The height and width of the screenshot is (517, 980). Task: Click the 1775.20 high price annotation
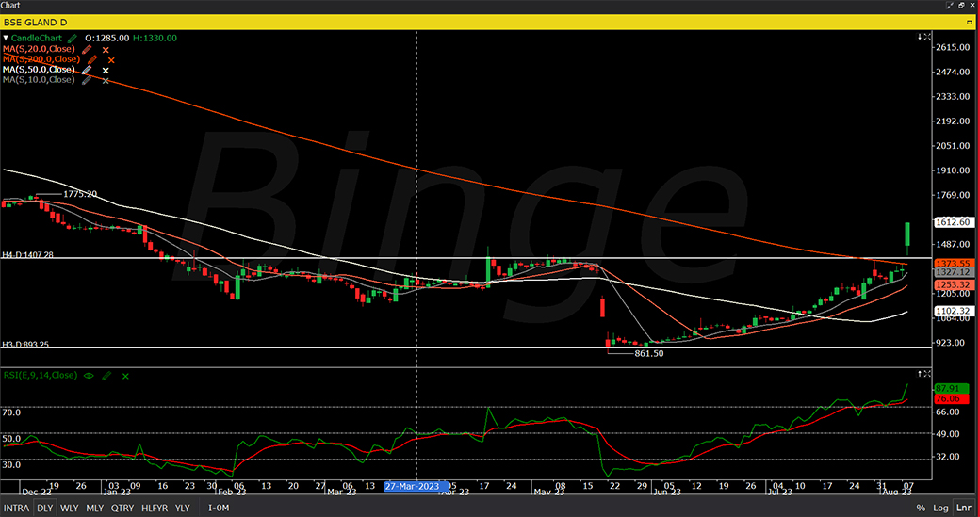coord(80,194)
